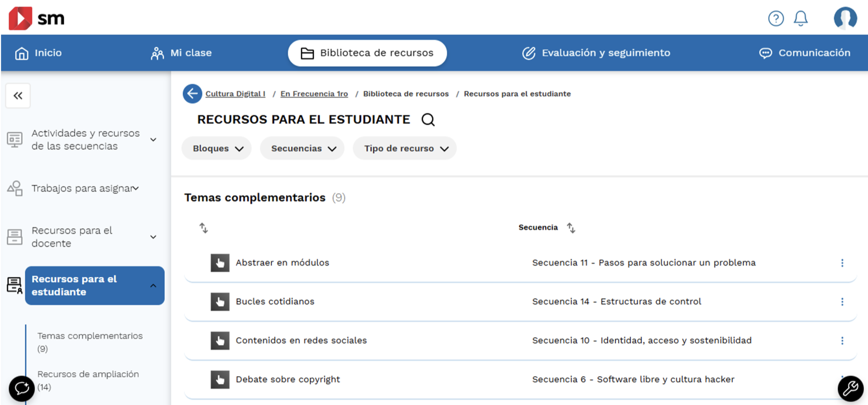This screenshot has width=868, height=405.
Task: Open the wrench tools floating button
Action: (851, 388)
